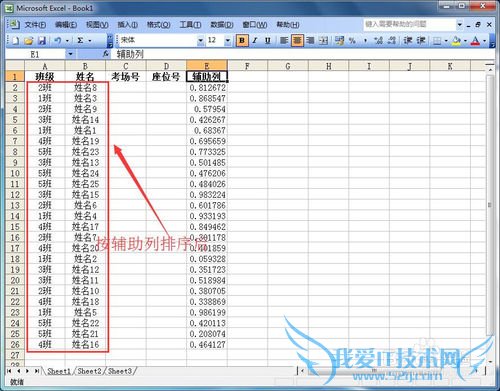This screenshot has width=500, height=391.
Task: Open the borders style dropdown
Action: pos(446,41)
